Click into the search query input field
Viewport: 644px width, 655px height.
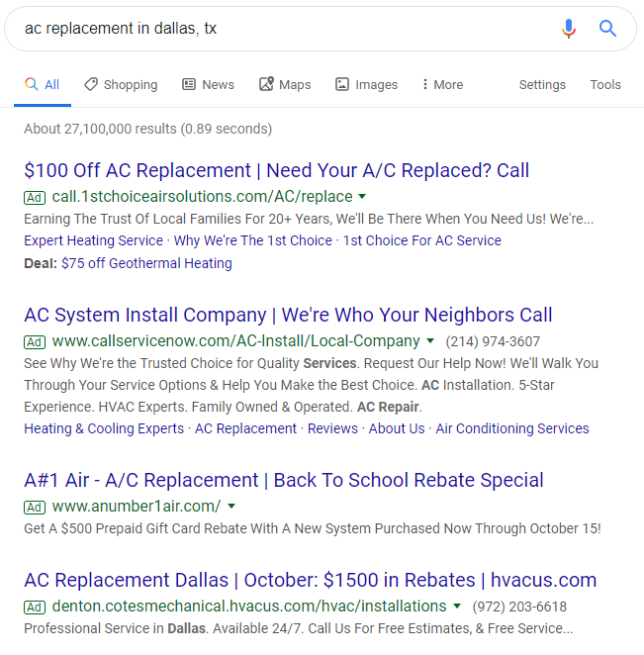(x=277, y=29)
